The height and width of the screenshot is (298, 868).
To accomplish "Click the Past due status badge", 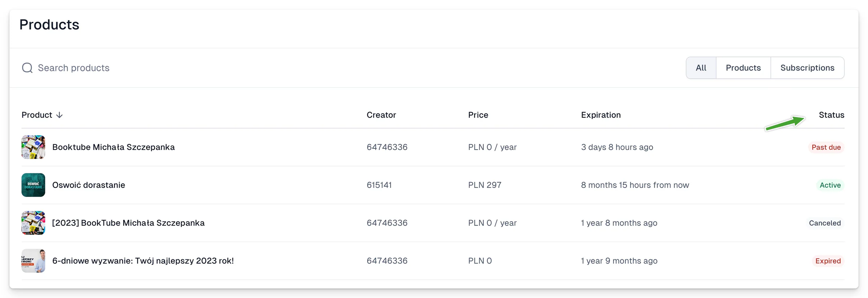I will 826,147.
